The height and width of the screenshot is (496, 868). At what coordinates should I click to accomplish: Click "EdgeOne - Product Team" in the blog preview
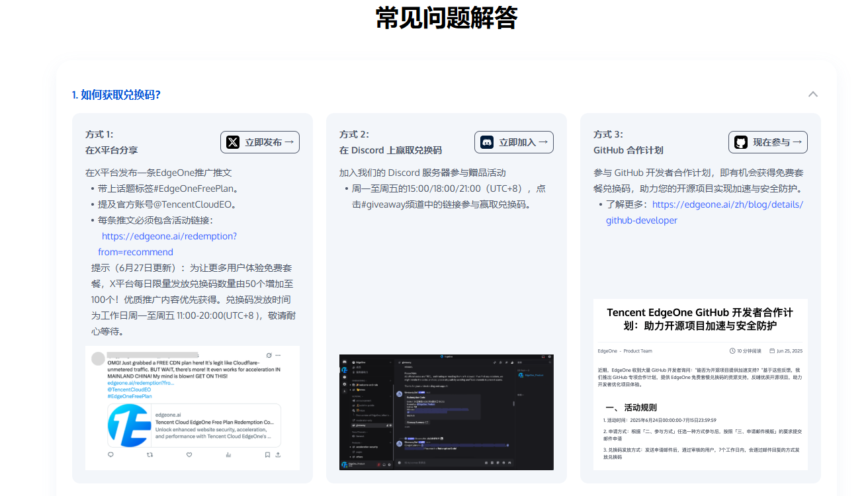click(625, 351)
